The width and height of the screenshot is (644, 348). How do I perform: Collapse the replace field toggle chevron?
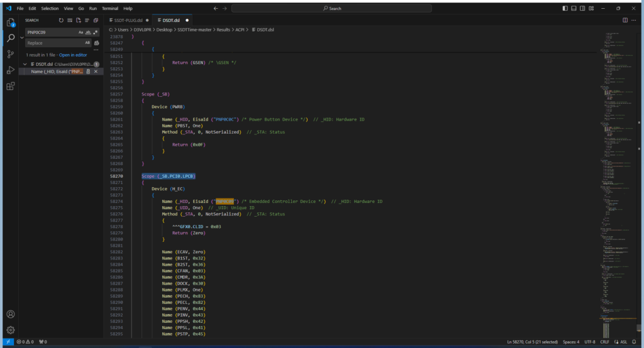pos(22,37)
